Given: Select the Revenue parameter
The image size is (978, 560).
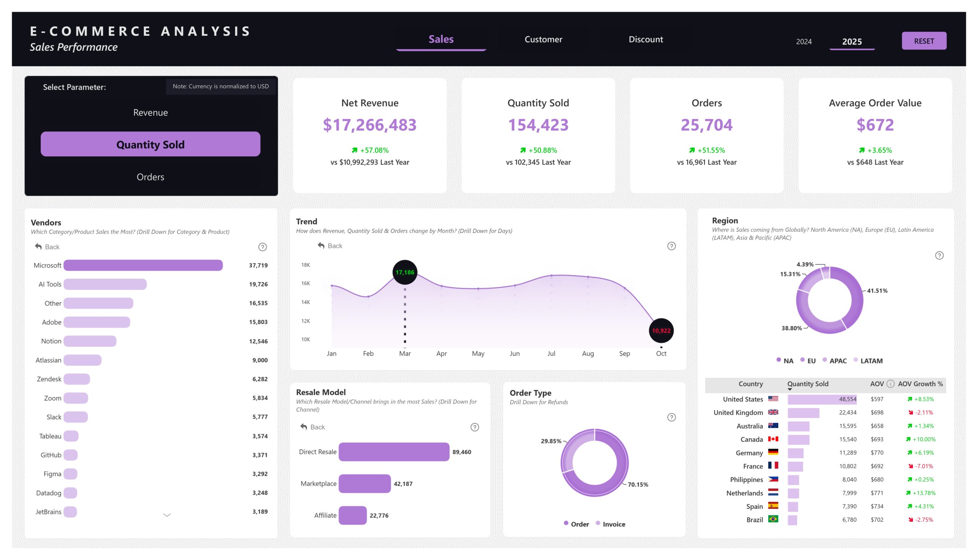Looking at the screenshot, I should [150, 112].
